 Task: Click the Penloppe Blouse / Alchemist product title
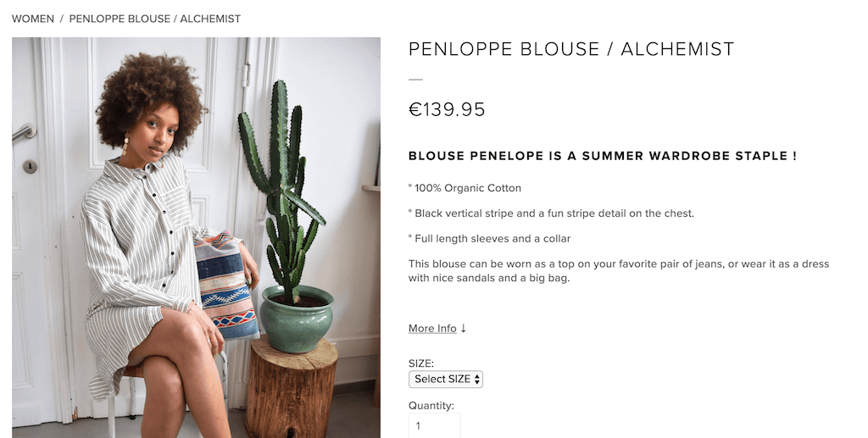click(x=570, y=49)
